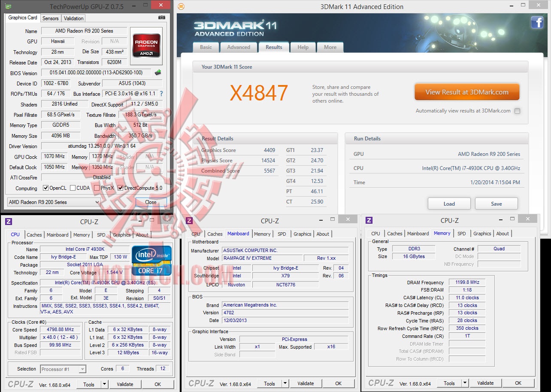551x392 pixels.
Task: Click the CAS# Latency value 11.0 clocks
Action: tap(467, 298)
